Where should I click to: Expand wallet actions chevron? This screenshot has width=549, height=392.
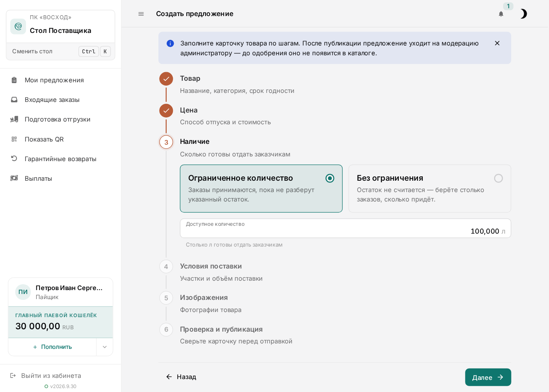coord(105,347)
